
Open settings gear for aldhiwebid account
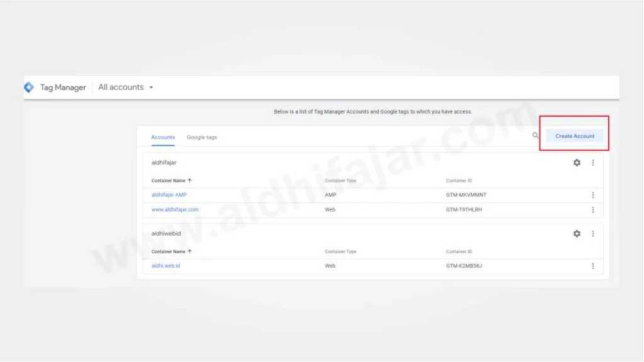coord(577,234)
